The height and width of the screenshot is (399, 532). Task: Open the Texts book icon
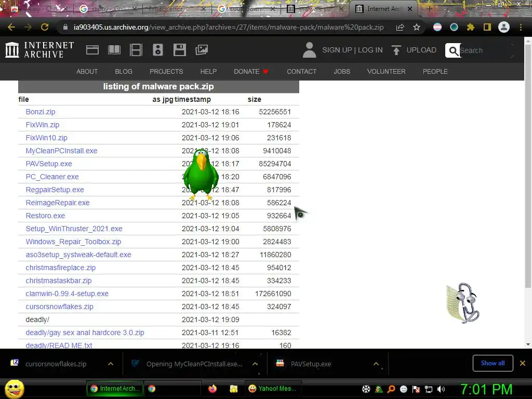point(114,50)
